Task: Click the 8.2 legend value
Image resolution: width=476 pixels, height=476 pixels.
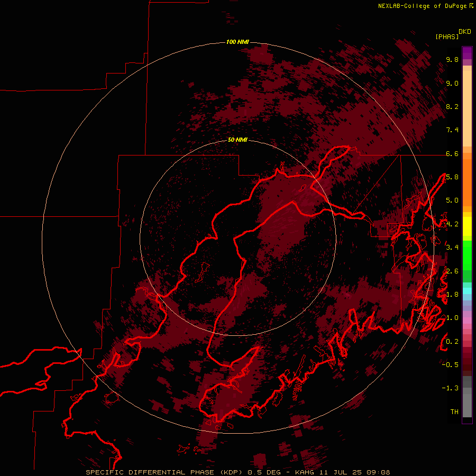Action: pyautogui.click(x=452, y=106)
